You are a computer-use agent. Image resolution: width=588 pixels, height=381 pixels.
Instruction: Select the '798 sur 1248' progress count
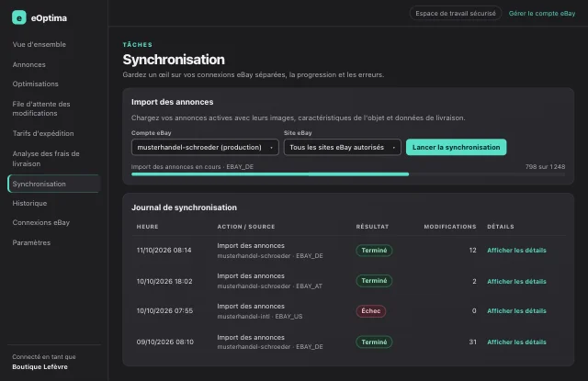545,167
